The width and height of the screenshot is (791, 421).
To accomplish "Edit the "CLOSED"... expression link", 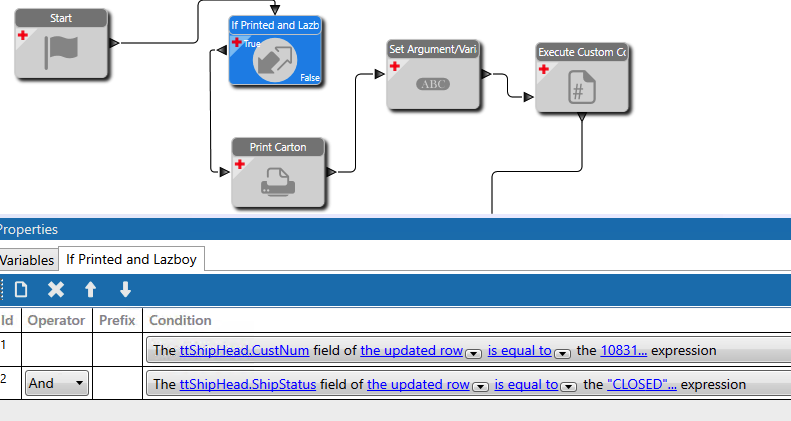I will click(x=642, y=384).
